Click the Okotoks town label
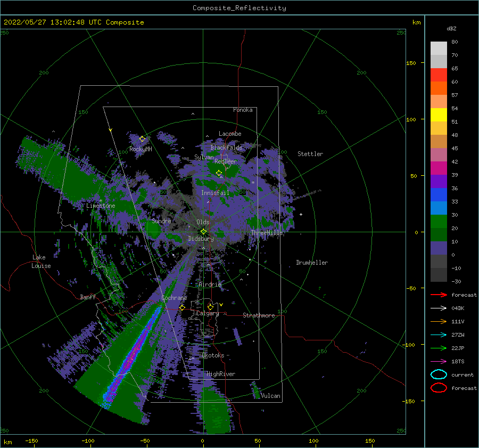This screenshot has width=479, height=448. [213, 355]
